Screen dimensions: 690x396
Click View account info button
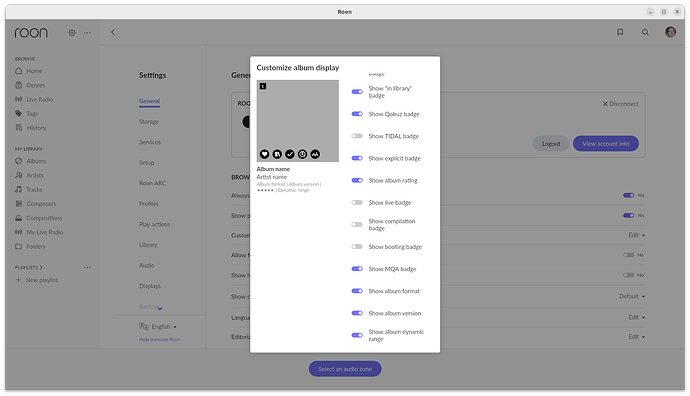pos(606,143)
